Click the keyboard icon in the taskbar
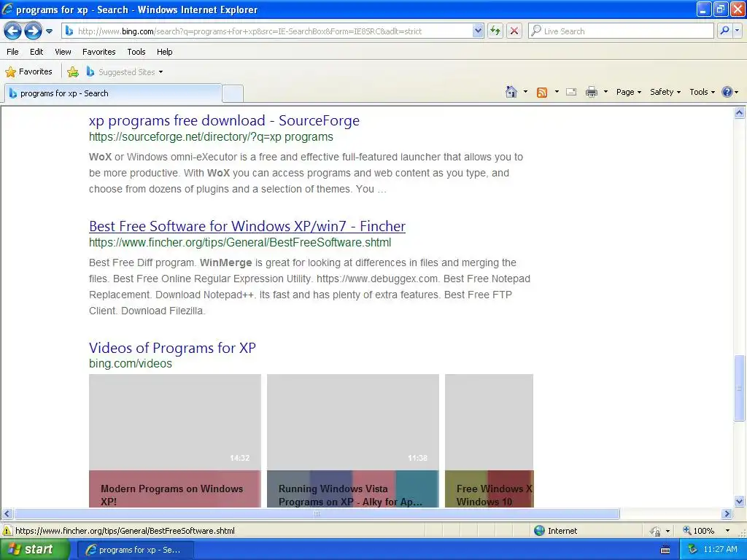This screenshot has width=747, height=560. pyautogui.click(x=665, y=550)
